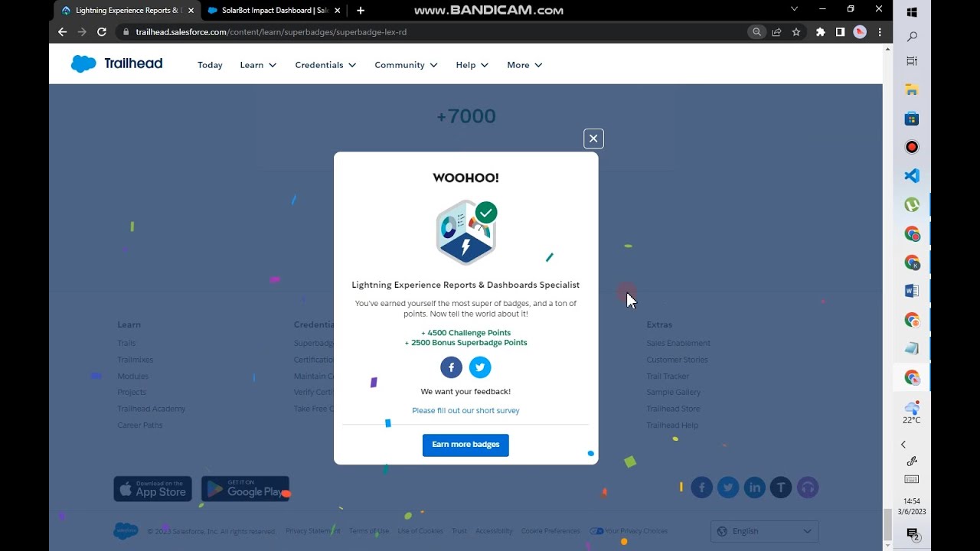The image size is (980, 551).
Task: Open Windows Start button
Action: point(912,12)
